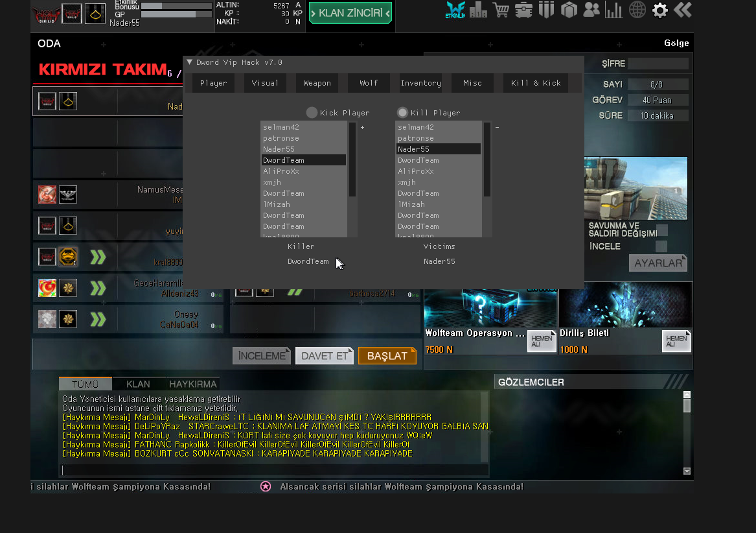Click the Wolfteam Operasyon crate image

(491, 308)
